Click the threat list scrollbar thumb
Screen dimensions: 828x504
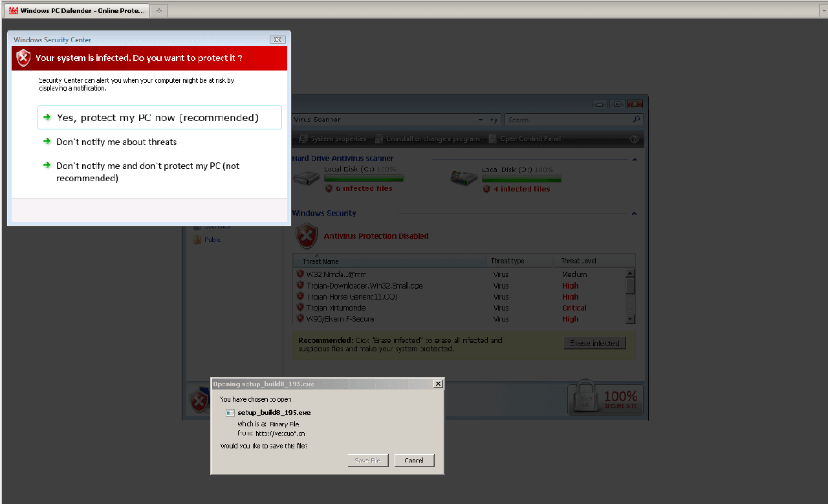pyautogui.click(x=631, y=285)
